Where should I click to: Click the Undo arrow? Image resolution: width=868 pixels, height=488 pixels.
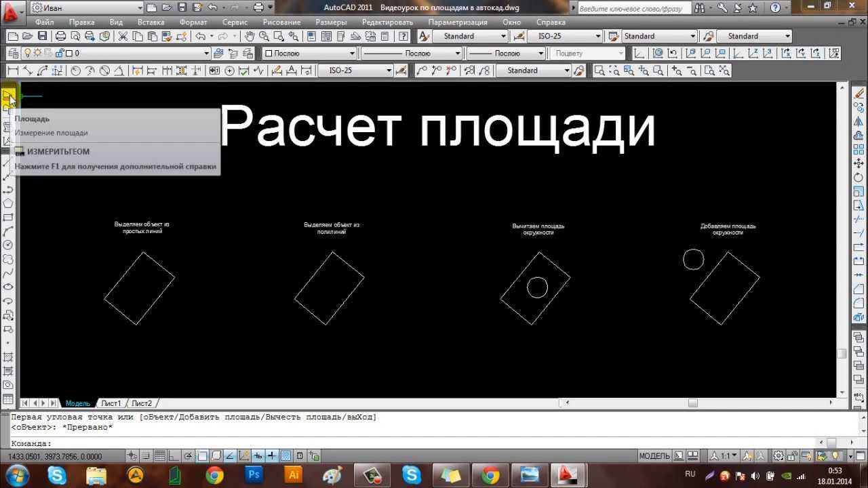[x=202, y=36]
